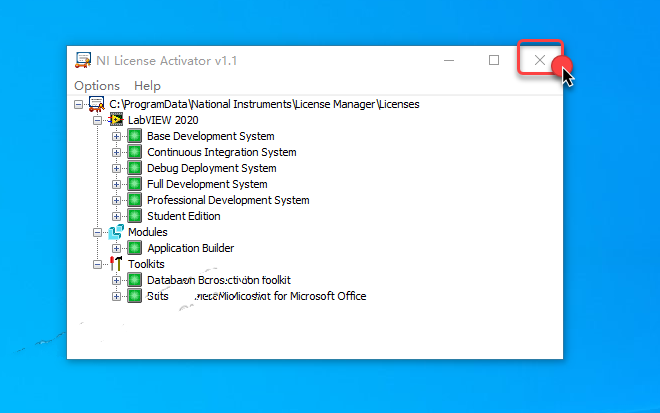Click green status icon for Student Edition
The width and height of the screenshot is (660, 413).
135,216
